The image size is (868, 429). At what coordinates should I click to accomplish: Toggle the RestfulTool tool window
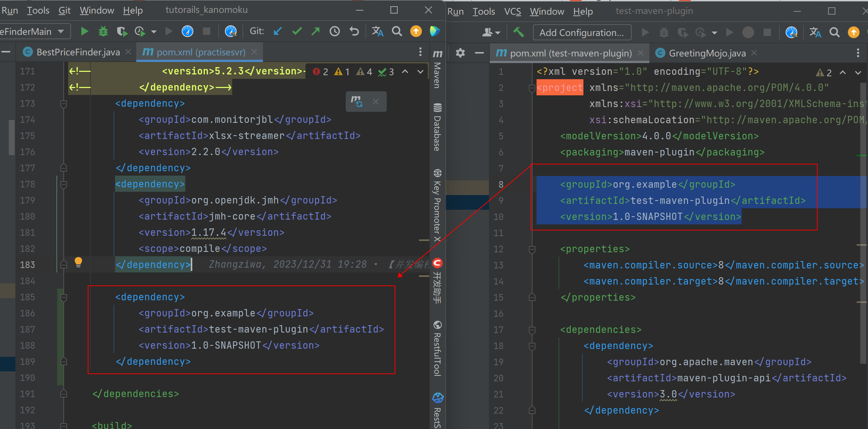(x=437, y=348)
